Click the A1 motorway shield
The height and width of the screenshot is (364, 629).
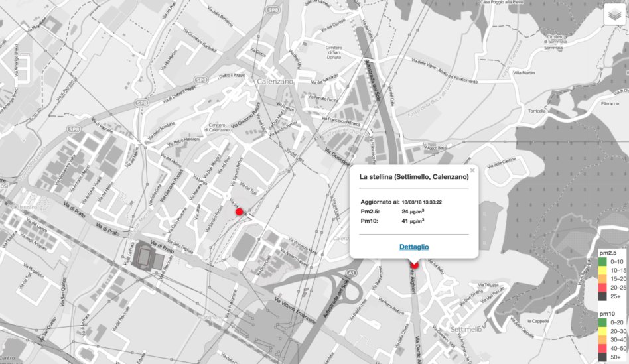(x=351, y=273)
